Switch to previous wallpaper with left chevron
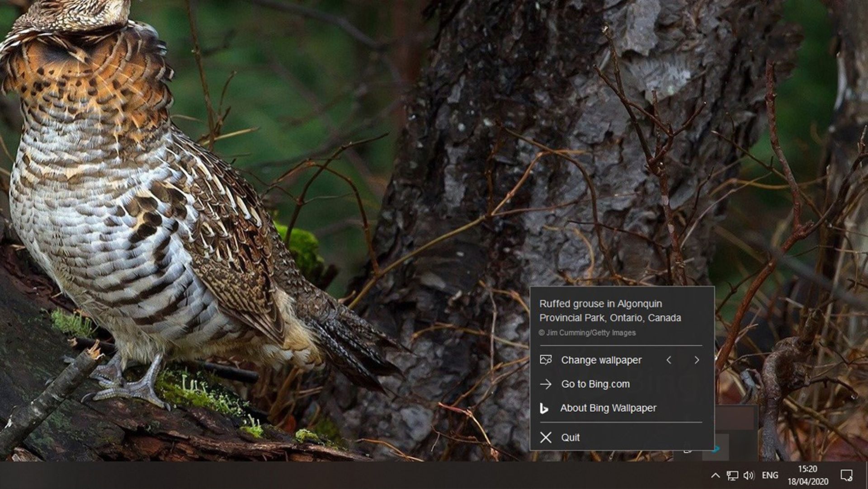Image resolution: width=868 pixels, height=489 pixels. [x=669, y=360]
